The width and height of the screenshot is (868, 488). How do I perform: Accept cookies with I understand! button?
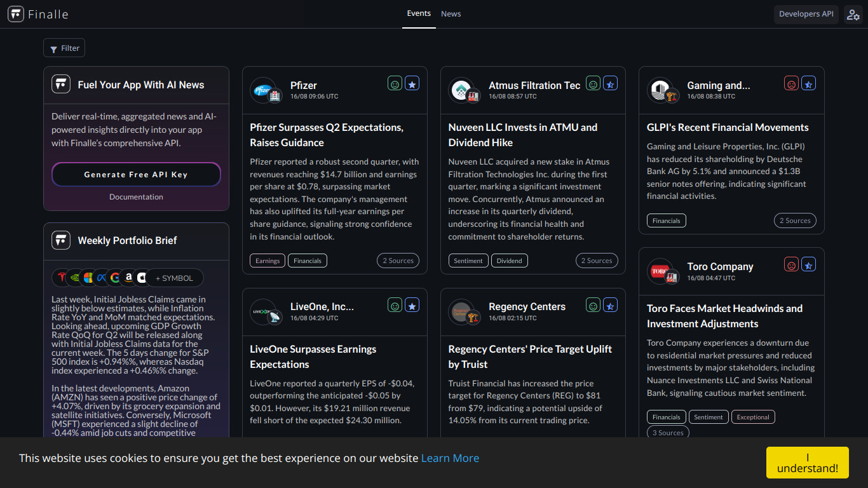[x=807, y=463]
